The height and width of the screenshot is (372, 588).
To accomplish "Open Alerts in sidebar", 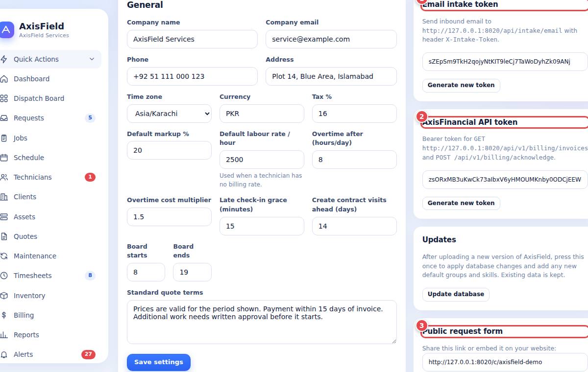I will pyautogui.click(x=48, y=354).
